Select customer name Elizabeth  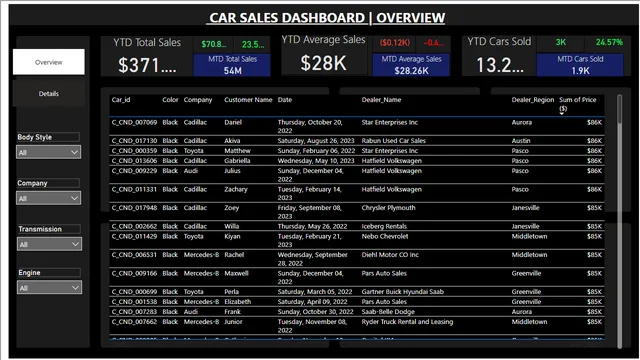pyautogui.click(x=238, y=302)
